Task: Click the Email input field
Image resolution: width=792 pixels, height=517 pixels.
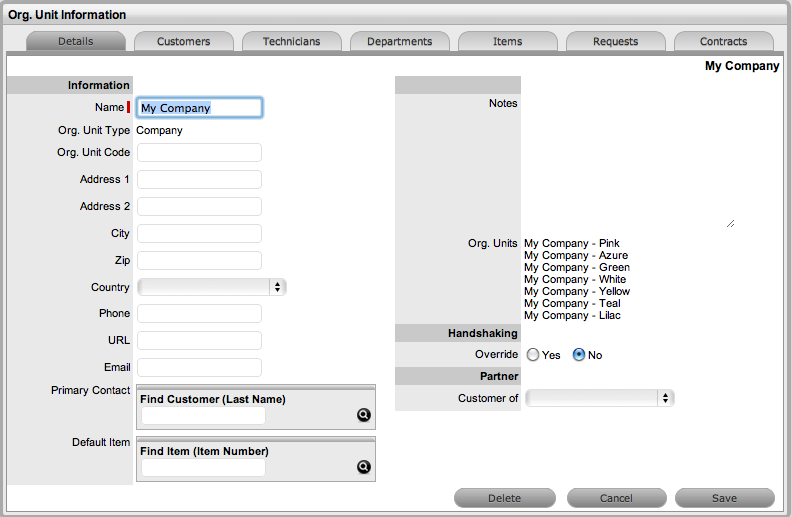Action: pyautogui.click(x=199, y=368)
